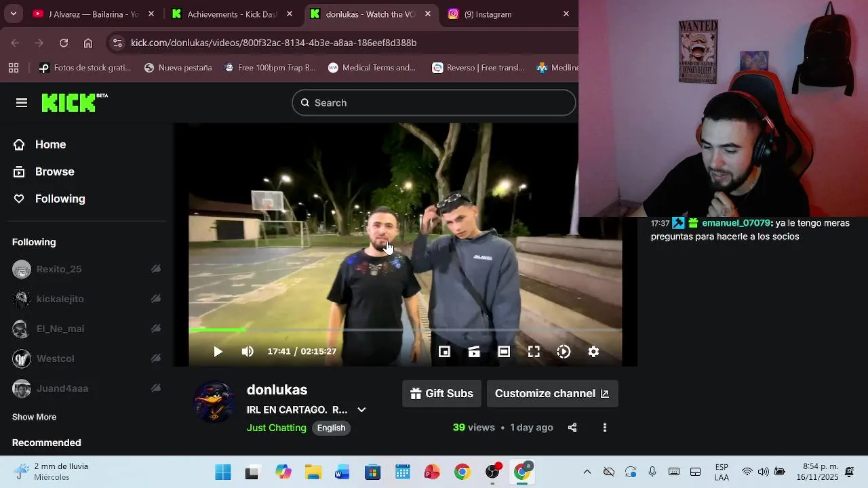Open File Explorer from taskbar
The image size is (868, 488).
[313, 472]
